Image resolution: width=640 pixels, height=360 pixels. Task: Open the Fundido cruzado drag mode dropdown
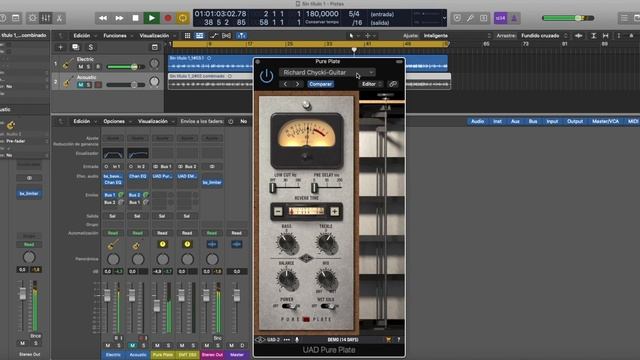click(543, 36)
